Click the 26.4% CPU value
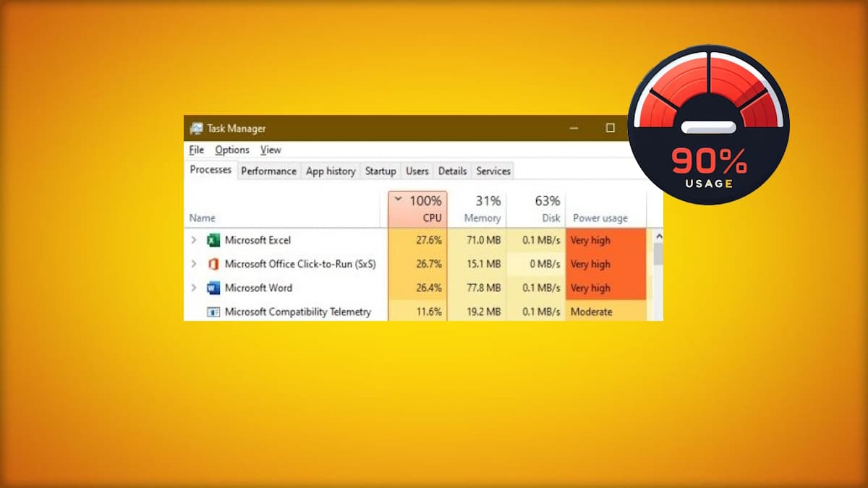The width and height of the screenshot is (868, 488). pos(429,288)
